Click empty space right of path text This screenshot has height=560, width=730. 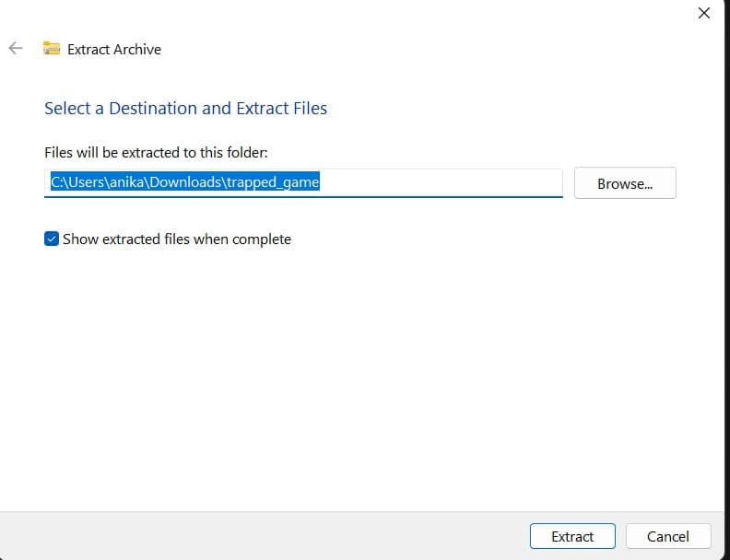pyautogui.click(x=441, y=182)
